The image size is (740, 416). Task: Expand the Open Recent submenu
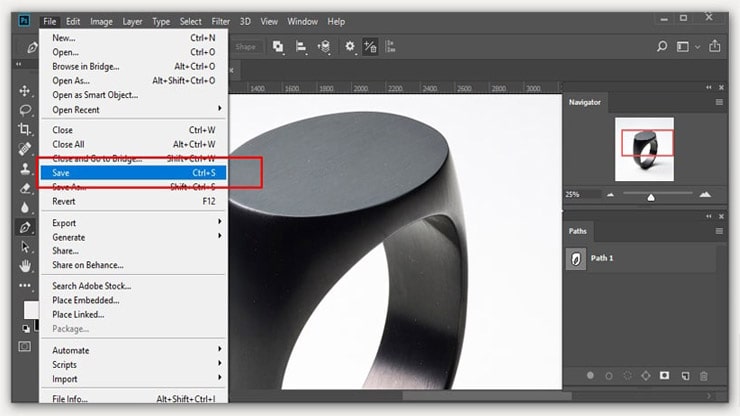click(133, 110)
